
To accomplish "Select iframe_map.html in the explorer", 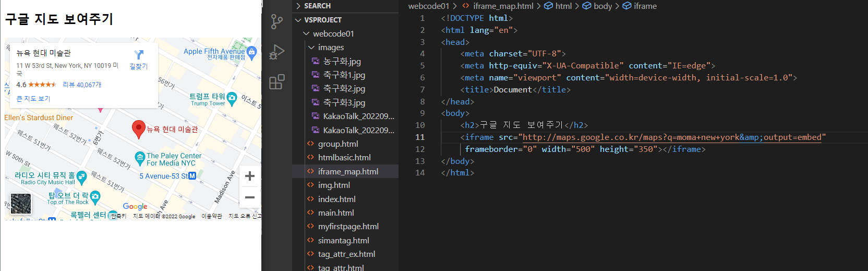I will 348,171.
